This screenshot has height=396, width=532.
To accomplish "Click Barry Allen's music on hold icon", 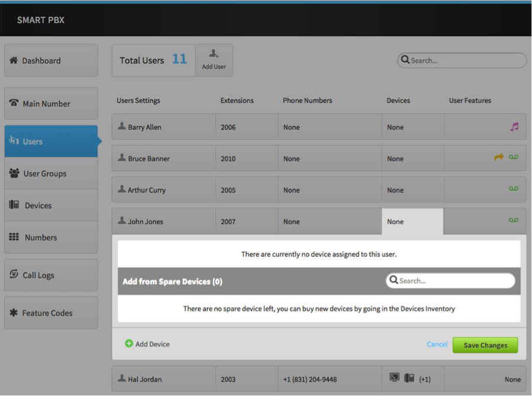I will point(514,127).
